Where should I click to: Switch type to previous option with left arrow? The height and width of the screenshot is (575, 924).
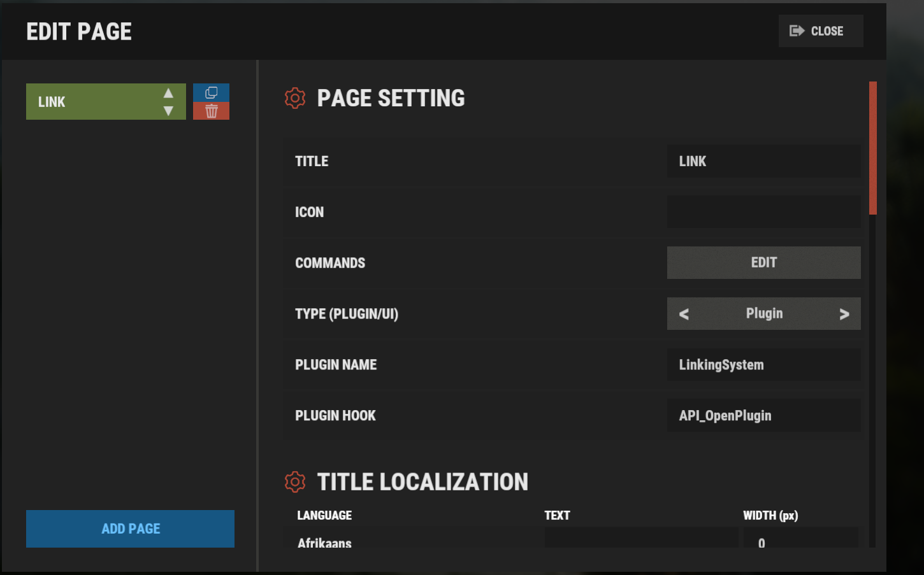pos(684,314)
